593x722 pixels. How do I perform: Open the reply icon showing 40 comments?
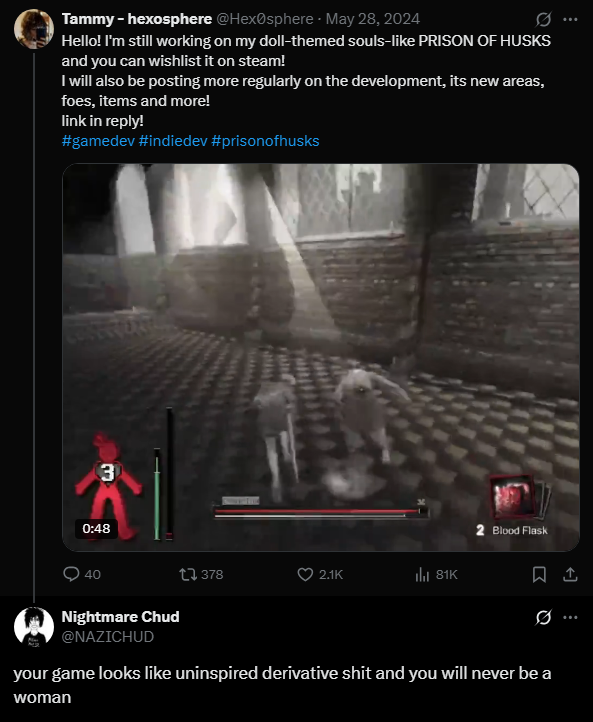[x=71, y=574]
